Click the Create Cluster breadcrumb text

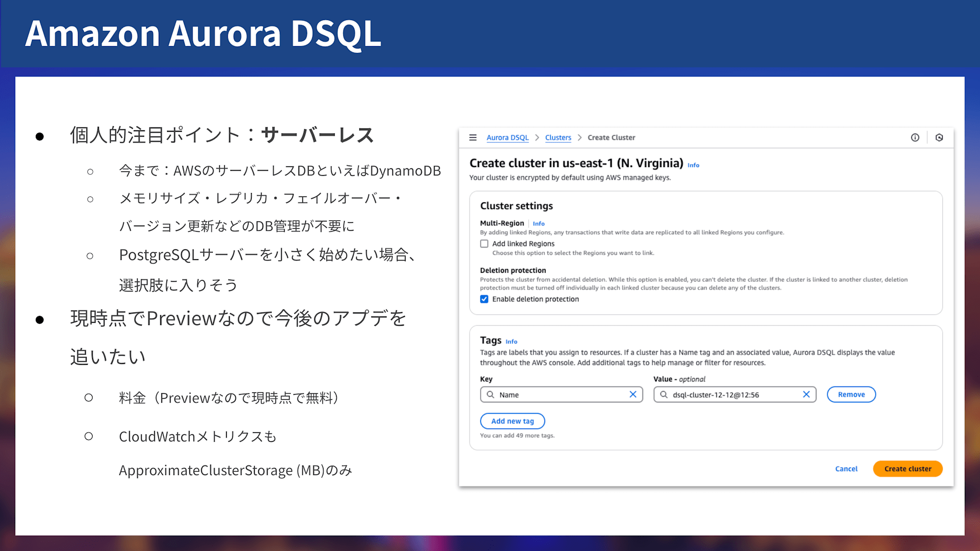coord(611,138)
